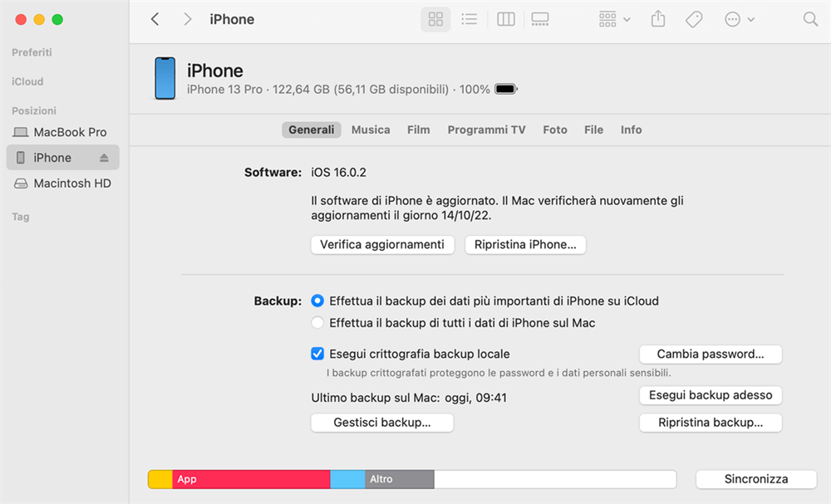The width and height of the screenshot is (831, 504).
Task: Switch to list view
Action: [x=470, y=19]
